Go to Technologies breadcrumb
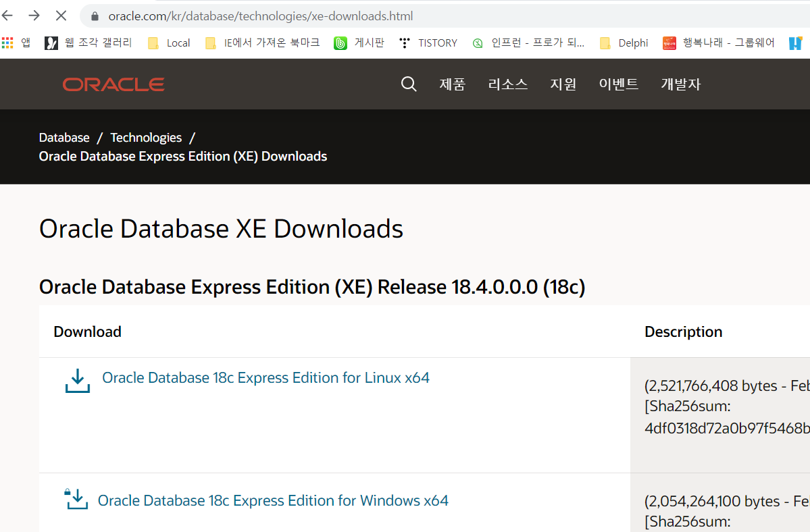This screenshot has height=532, width=810. (x=146, y=138)
